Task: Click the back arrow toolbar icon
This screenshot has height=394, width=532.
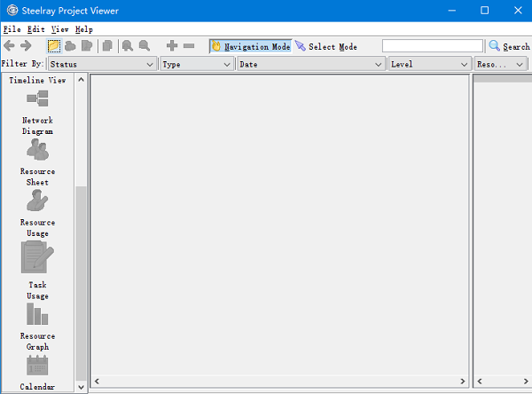Action: pos(11,46)
